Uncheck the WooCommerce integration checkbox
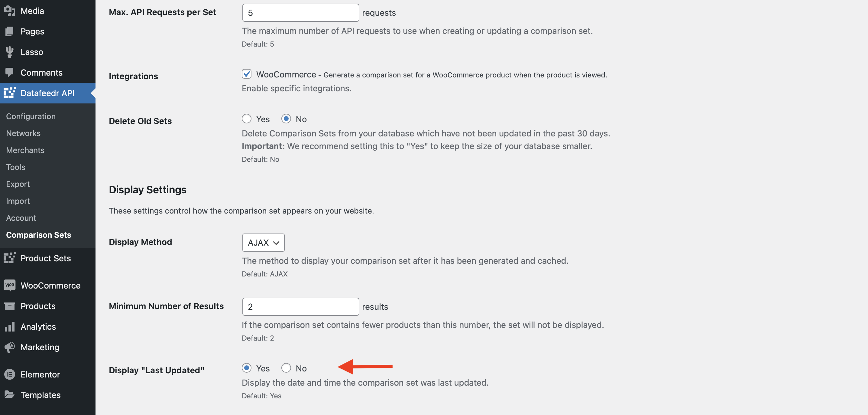The image size is (868, 415). tap(247, 74)
